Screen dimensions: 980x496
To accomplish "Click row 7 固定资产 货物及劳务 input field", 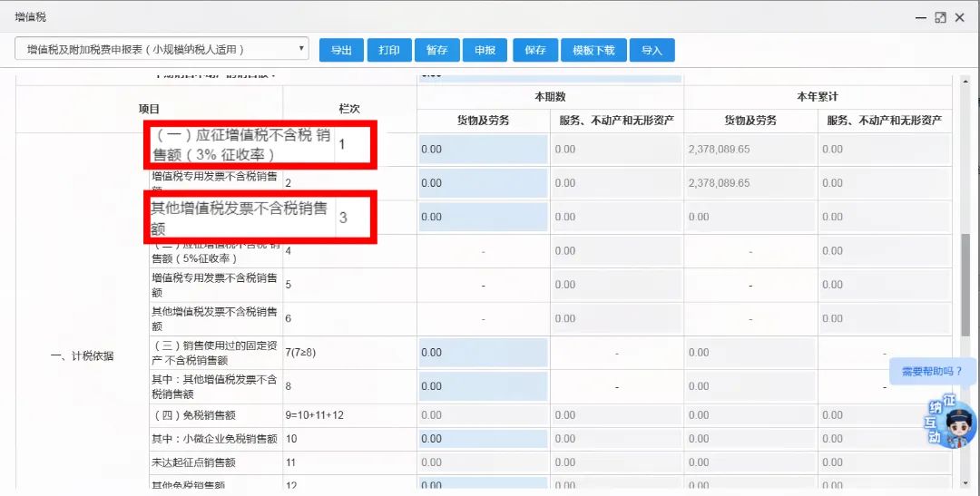I will pyautogui.click(x=483, y=353).
